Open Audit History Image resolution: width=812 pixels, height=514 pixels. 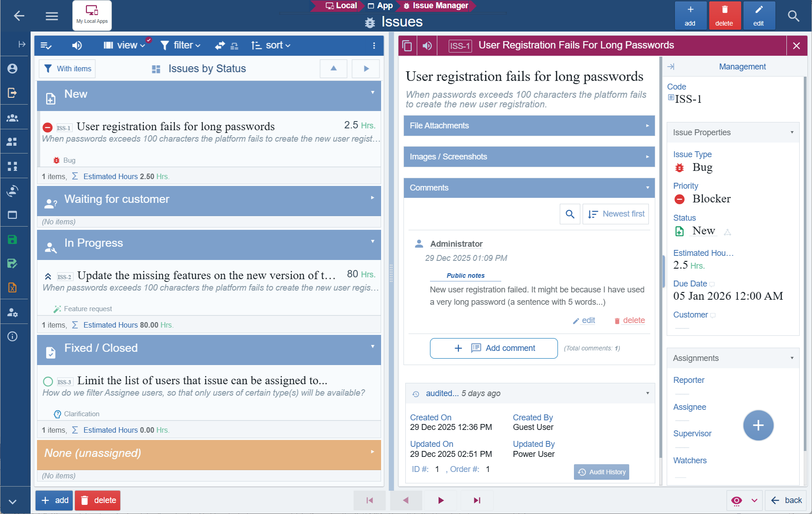pos(601,472)
